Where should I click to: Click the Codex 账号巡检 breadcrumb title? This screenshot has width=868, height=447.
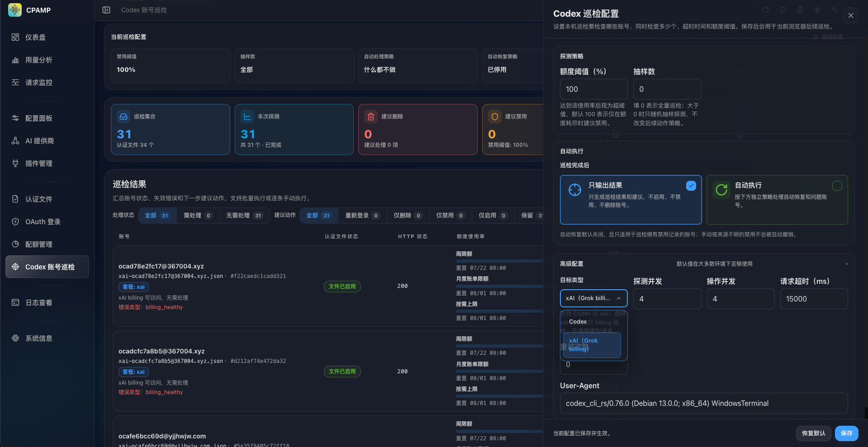(x=144, y=10)
